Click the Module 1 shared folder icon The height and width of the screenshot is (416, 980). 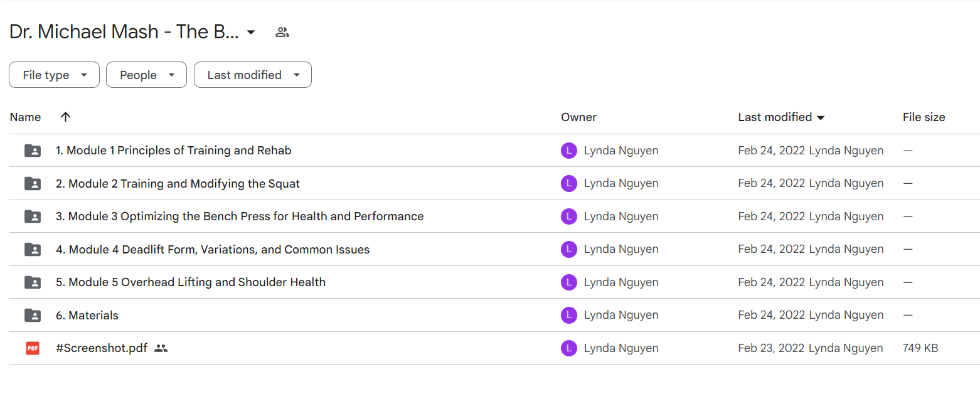coord(33,151)
